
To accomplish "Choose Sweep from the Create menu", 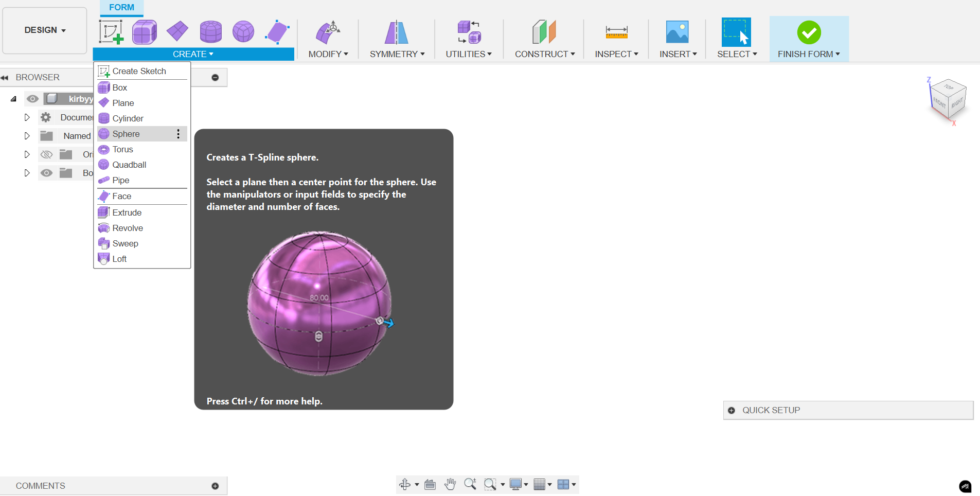I will point(142,243).
